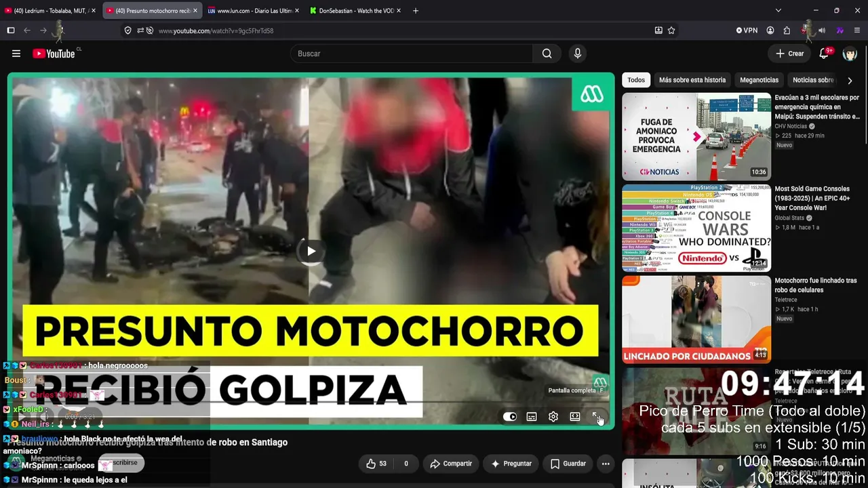Open the VPN button
Viewport: 868px width, 488px height.
click(x=747, y=30)
